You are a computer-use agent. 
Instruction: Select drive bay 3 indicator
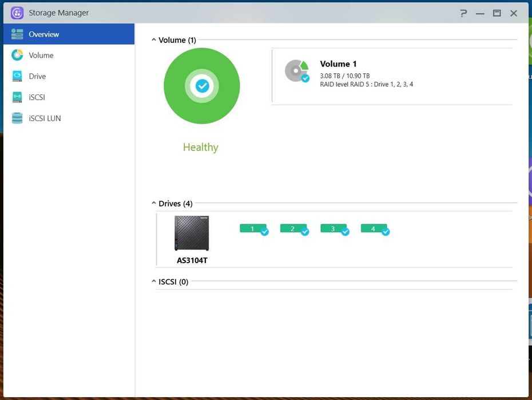(335, 229)
